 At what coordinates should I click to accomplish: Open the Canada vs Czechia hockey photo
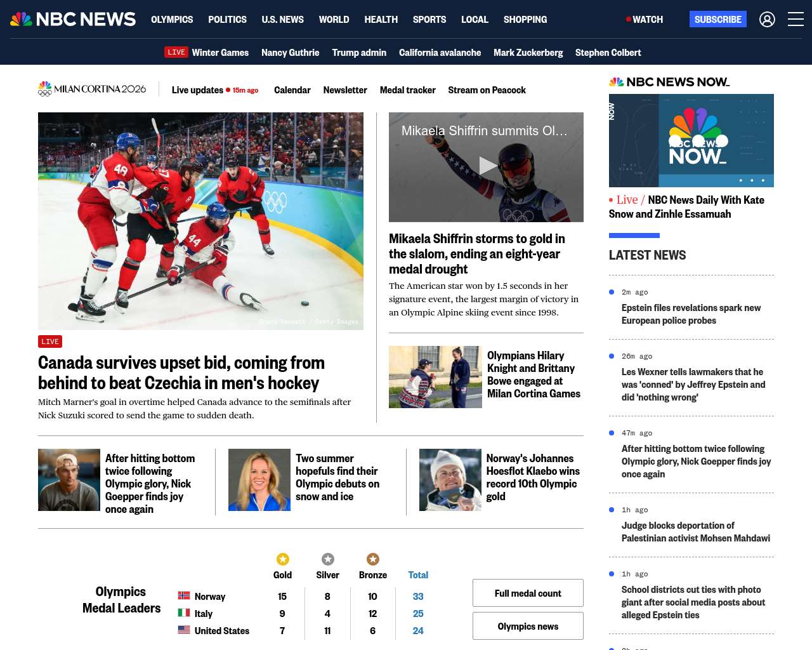(x=200, y=221)
